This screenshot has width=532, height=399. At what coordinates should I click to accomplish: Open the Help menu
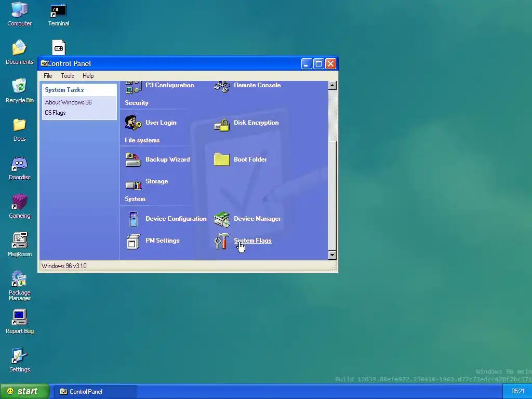88,76
